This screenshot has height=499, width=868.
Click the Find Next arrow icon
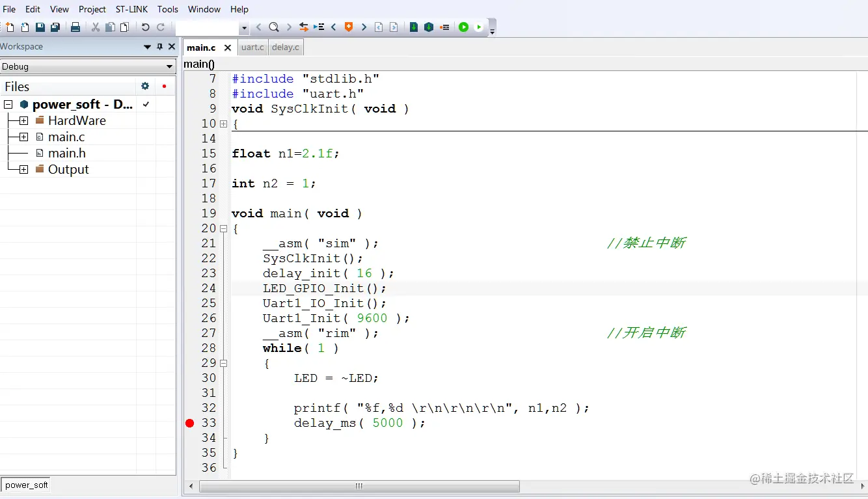pyautogui.click(x=290, y=27)
